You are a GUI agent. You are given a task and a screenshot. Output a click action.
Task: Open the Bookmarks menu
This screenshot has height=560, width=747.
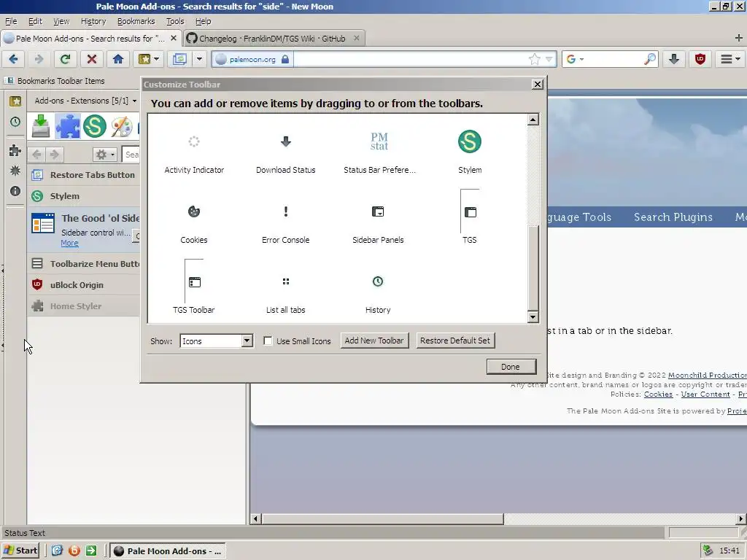(x=136, y=21)
